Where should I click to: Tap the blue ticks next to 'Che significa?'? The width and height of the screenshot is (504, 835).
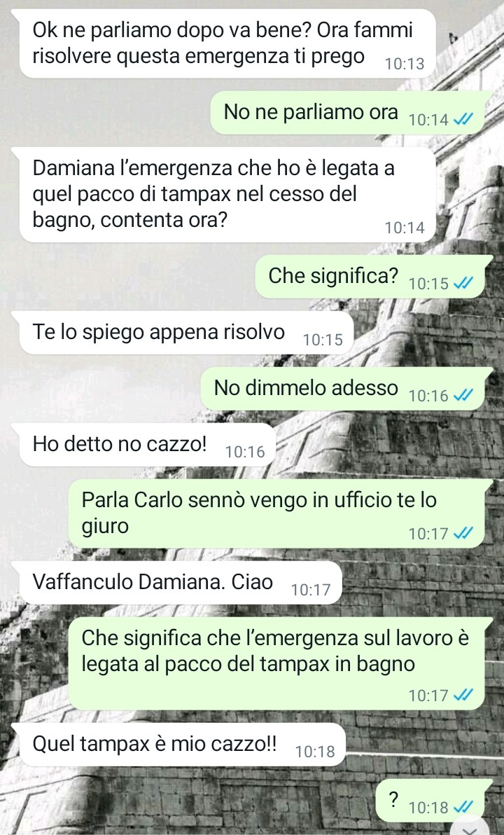pos(463,284)
